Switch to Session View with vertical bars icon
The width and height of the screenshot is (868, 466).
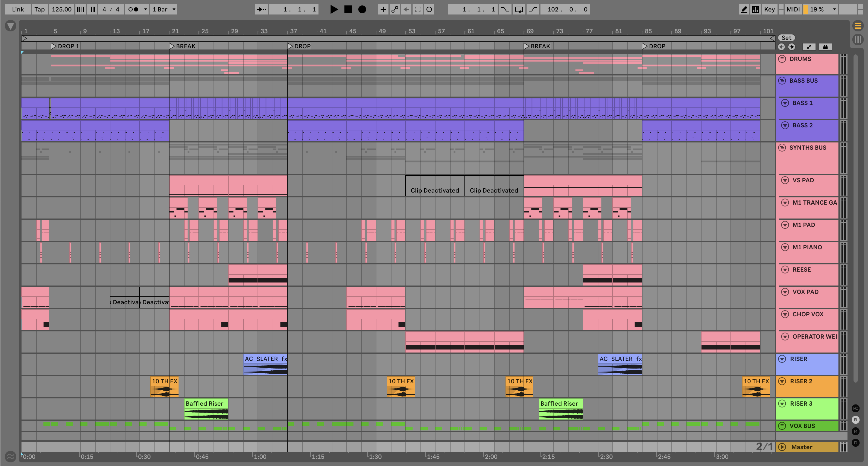coord(858,39)
